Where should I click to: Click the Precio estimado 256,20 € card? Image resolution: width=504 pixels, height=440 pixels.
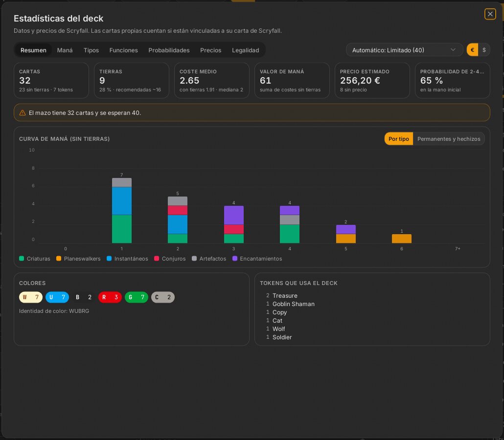[x=372, y=80]
